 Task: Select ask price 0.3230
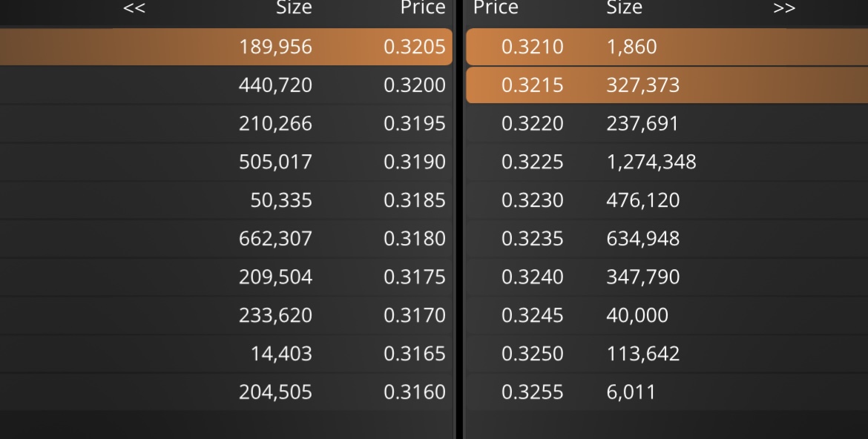coord(532,199)
